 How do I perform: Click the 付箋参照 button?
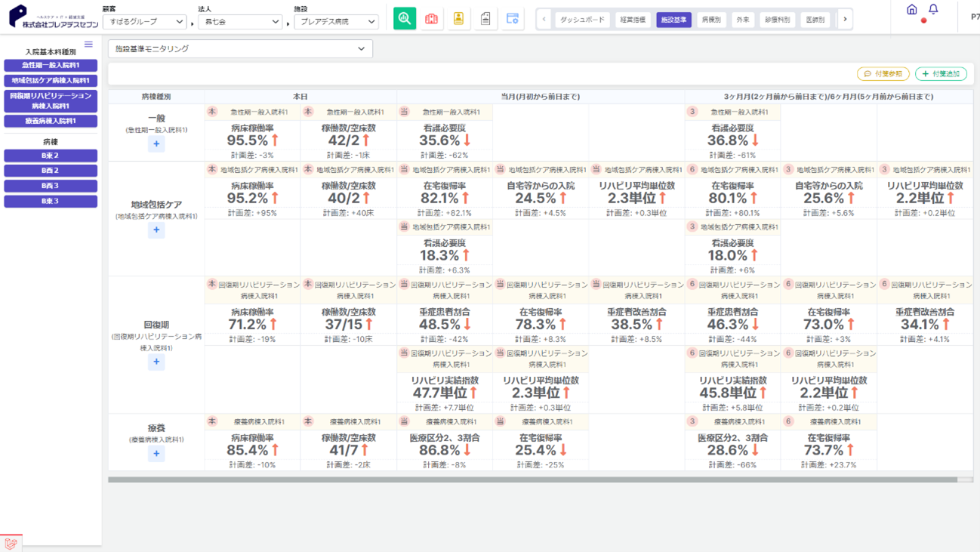(x=883, y=74)
